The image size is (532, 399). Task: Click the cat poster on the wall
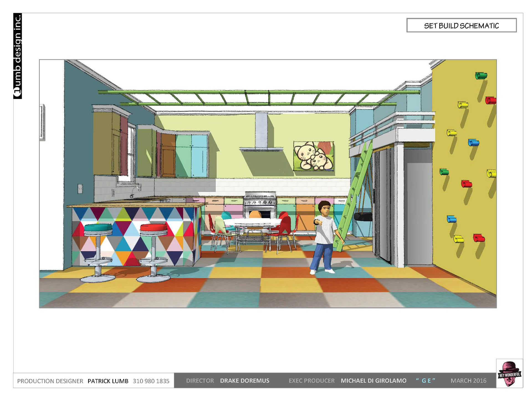[x=314, y=156]
